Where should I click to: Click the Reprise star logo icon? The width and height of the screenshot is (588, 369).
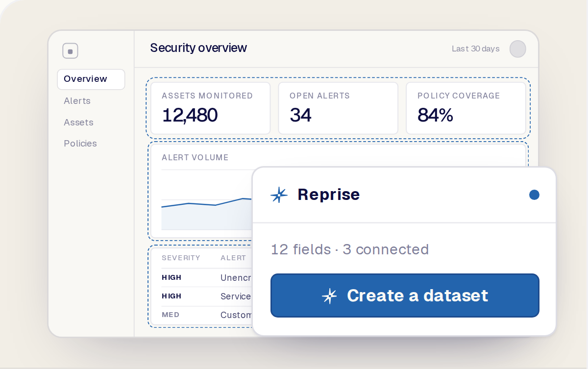tap(279, 195)
